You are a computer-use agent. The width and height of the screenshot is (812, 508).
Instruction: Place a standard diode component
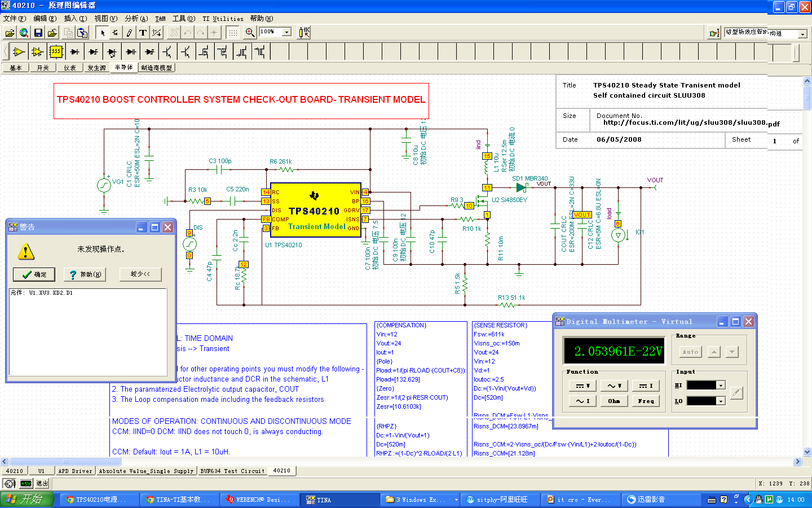click(x=74, y=52)
